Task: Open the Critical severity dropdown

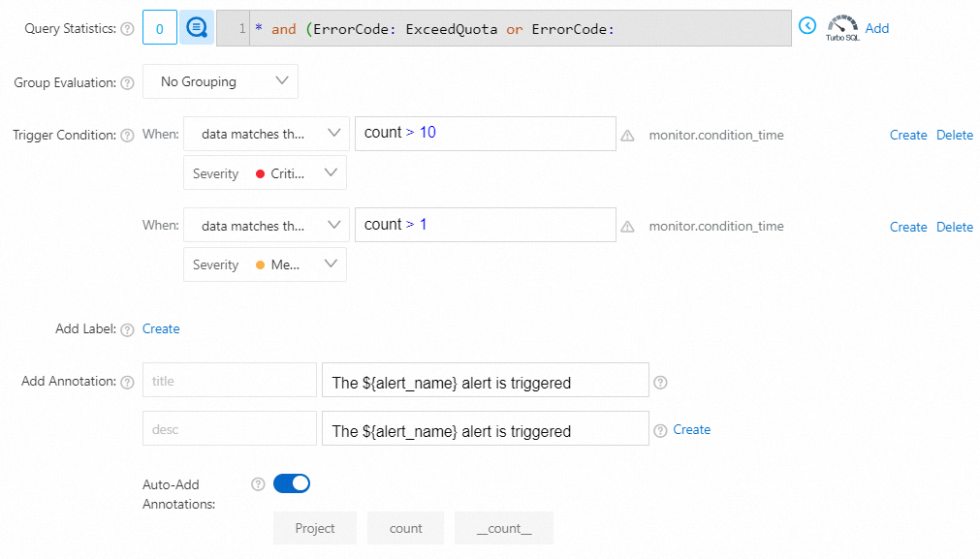Action: [265, 173]
